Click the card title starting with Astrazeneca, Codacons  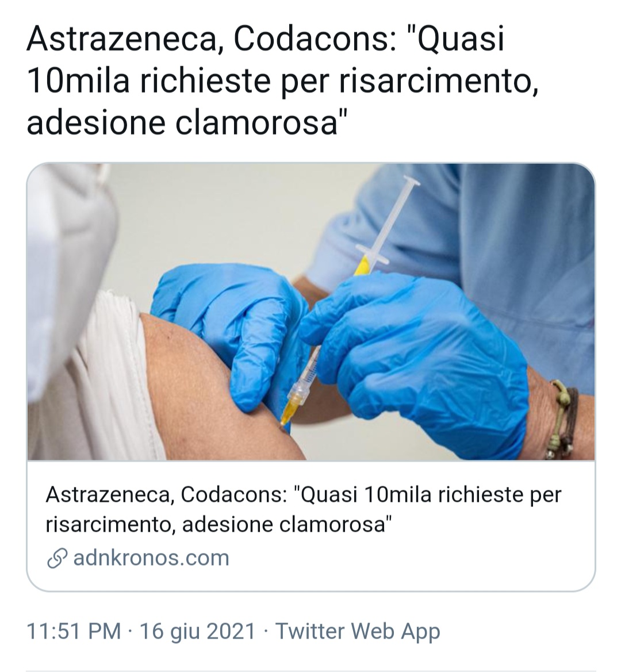click(303, 509)
